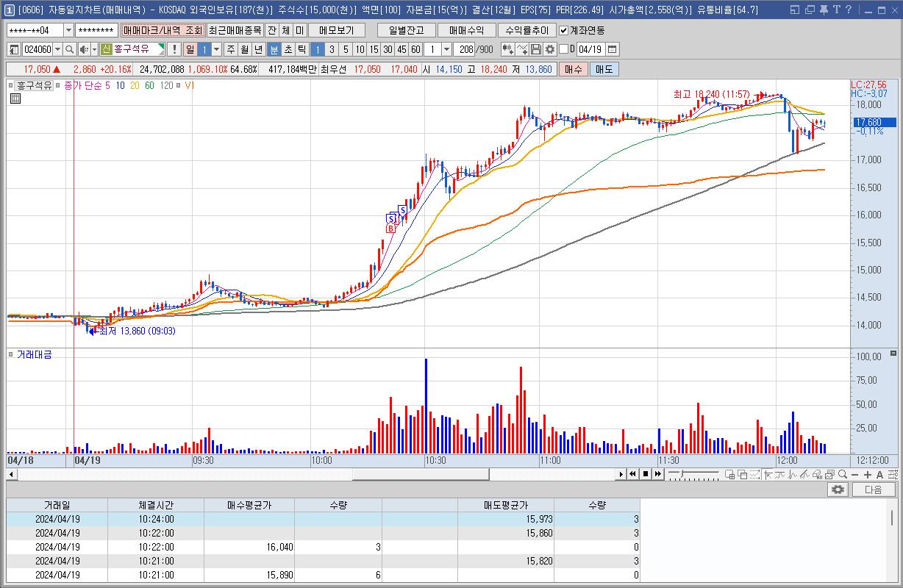This screenshot has height=588, width=903.
Task: Open the gear settings button beside 다음
Action: [x=837, y=490]
